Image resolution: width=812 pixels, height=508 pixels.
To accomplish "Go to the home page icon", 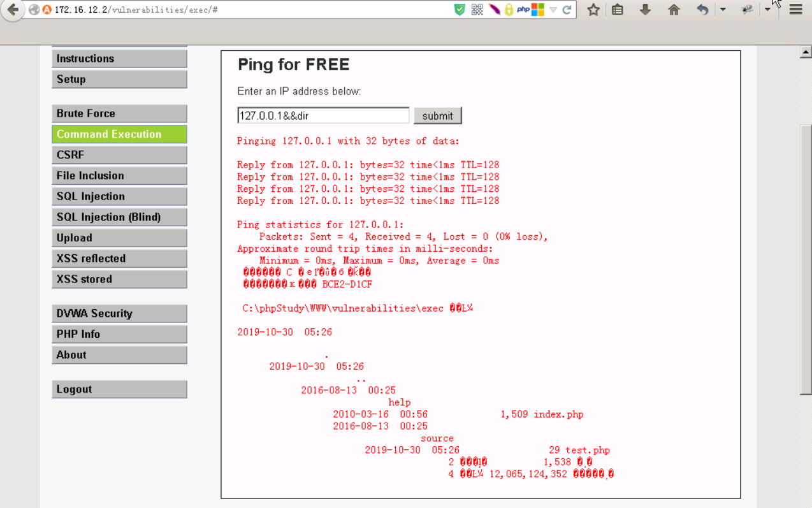I will 674,10.
